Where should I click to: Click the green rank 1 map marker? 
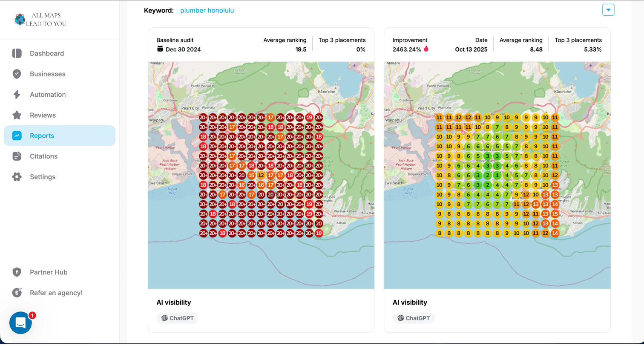click(x=497, y=176)
